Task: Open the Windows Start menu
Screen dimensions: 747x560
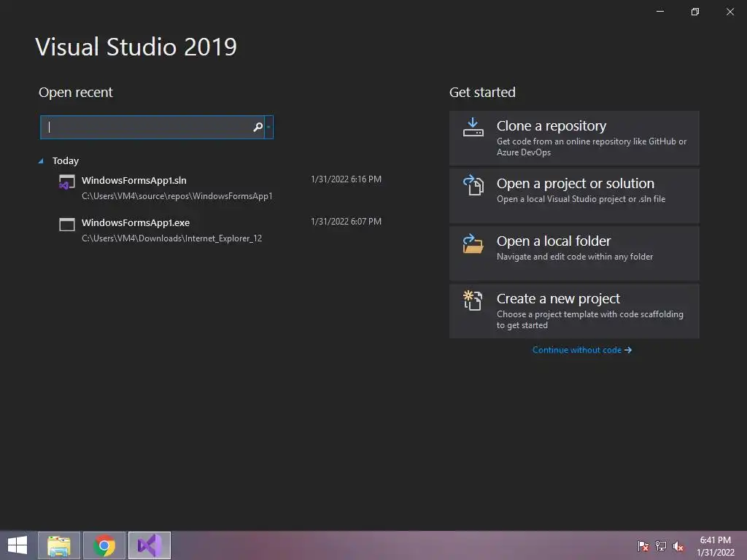Action: (x=18, y=545)
